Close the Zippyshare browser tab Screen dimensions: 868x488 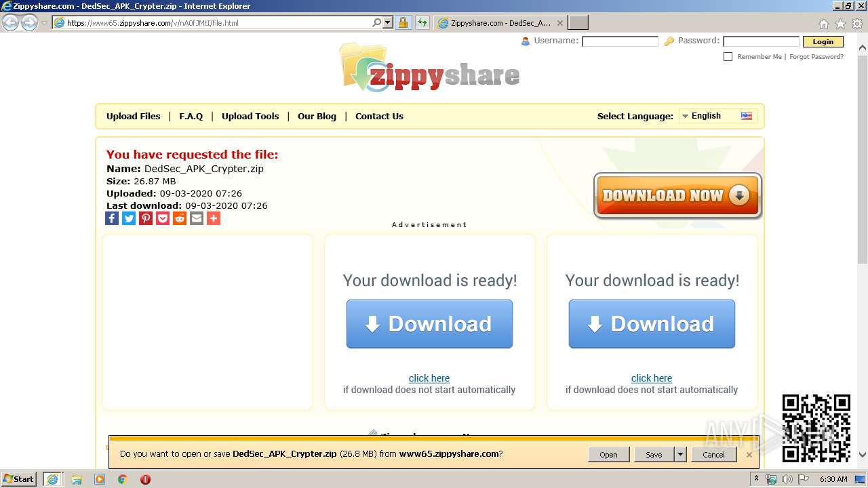click(x=559, y=22)
